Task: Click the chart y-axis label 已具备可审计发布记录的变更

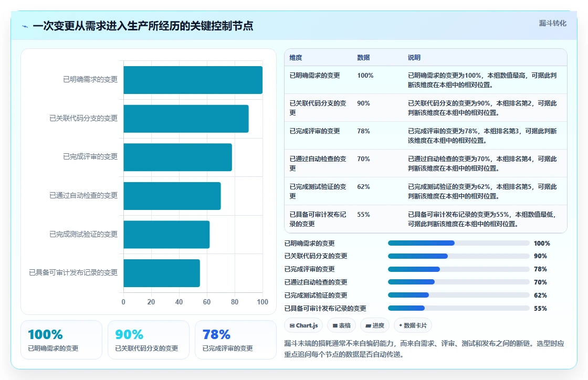Action: click(73, 272)
